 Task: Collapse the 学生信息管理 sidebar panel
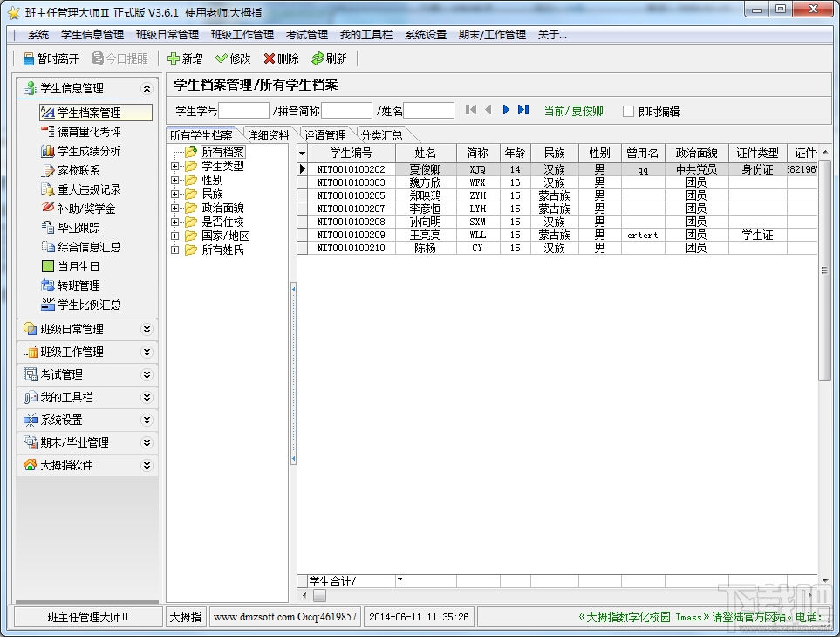pos(147,88)
